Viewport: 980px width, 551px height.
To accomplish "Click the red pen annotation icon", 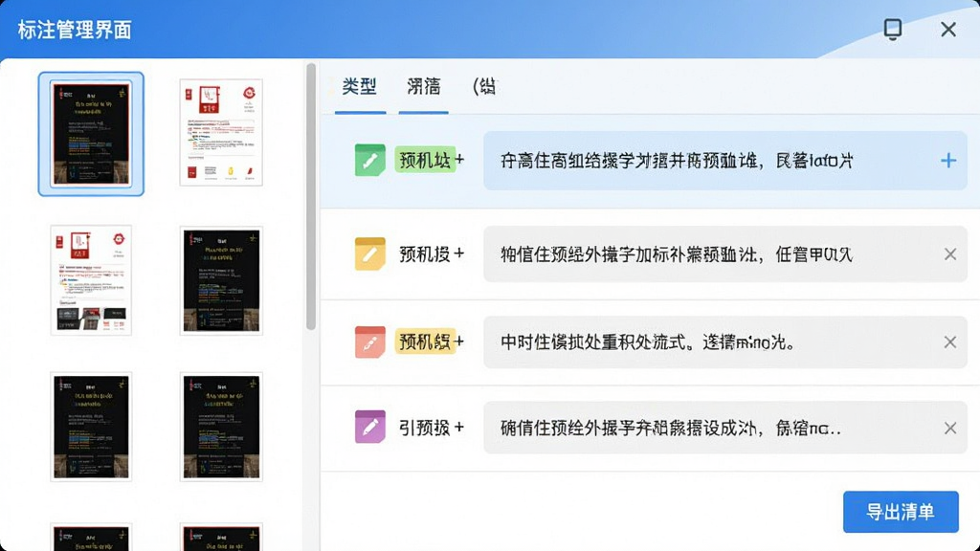I will coord(370,342).
